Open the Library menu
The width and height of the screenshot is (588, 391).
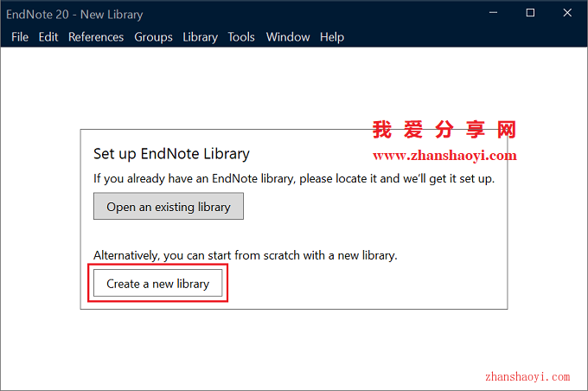(201, 37)
